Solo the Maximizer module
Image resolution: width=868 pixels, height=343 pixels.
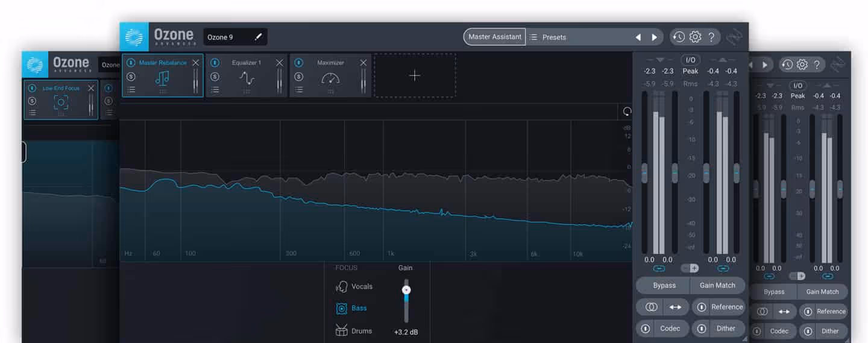coord(299,77)
